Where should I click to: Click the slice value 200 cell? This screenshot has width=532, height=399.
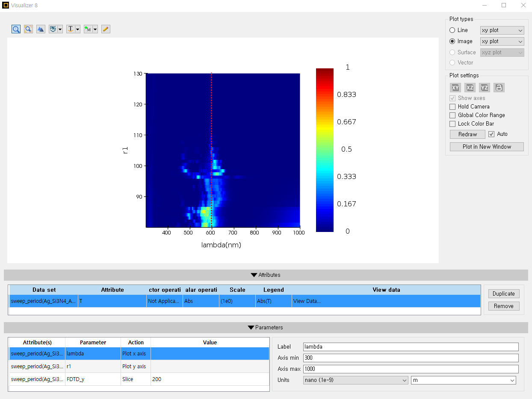click(x=210, y=379)
